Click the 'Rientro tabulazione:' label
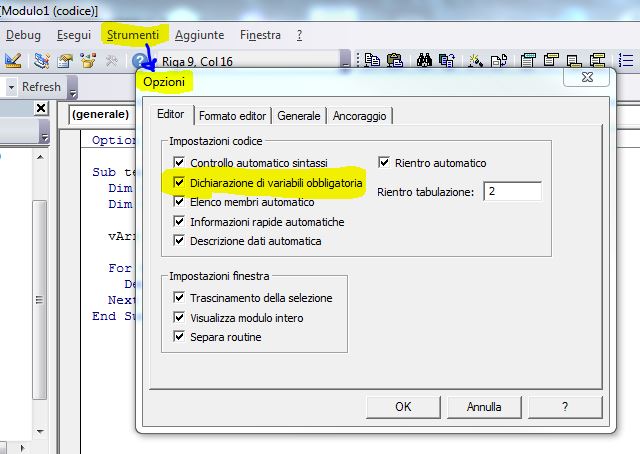 426,192
